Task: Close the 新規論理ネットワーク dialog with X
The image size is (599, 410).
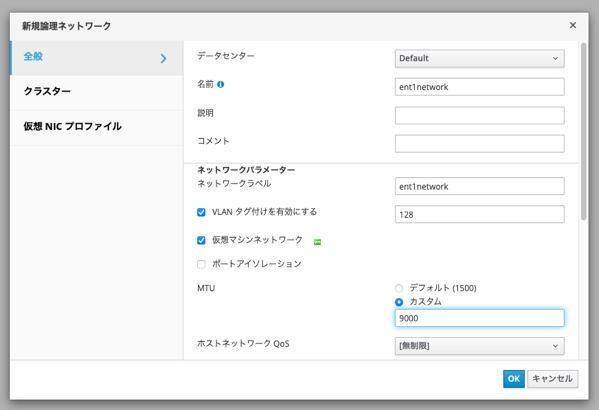Action: [573, 25]
